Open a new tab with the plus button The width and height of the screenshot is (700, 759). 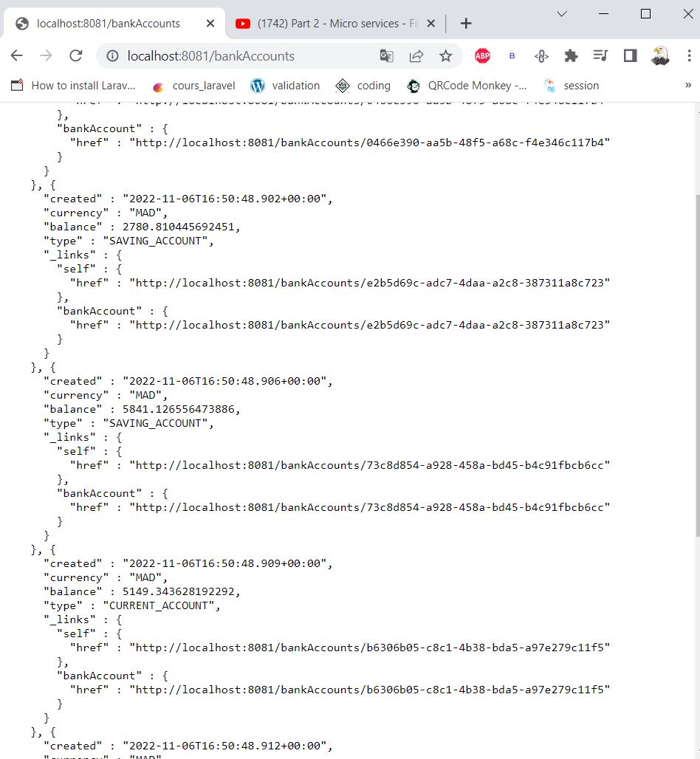[x=466, y=23]
